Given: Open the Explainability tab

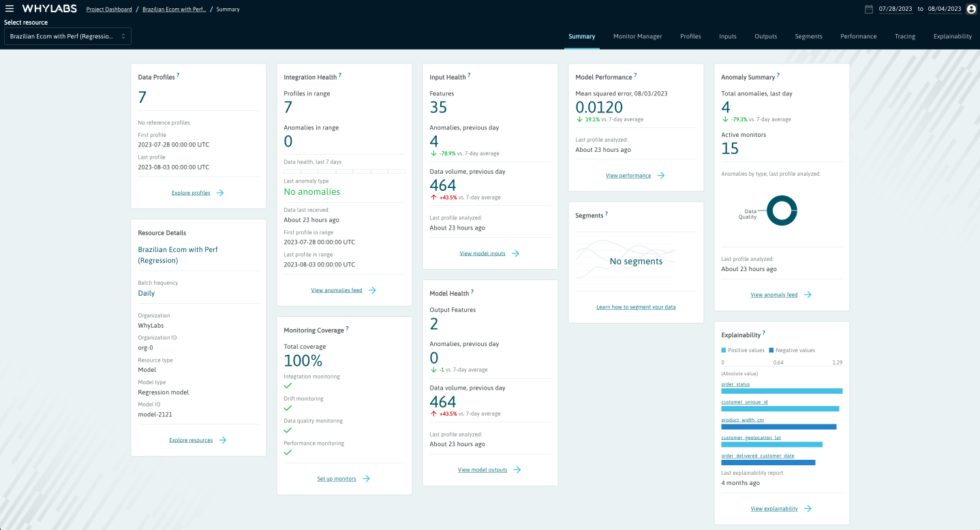Looking at the screenshot, I should [952, 36].
